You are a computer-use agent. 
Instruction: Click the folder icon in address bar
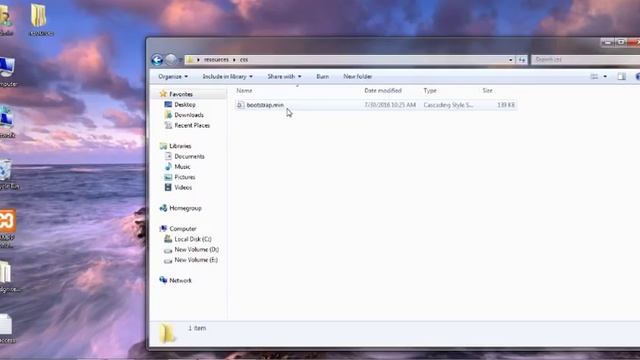[190, 60]
